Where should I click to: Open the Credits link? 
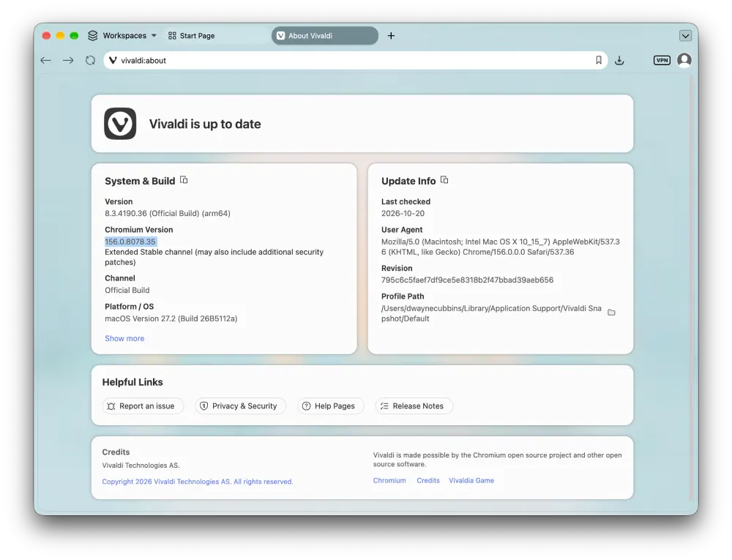click(428, 480)
